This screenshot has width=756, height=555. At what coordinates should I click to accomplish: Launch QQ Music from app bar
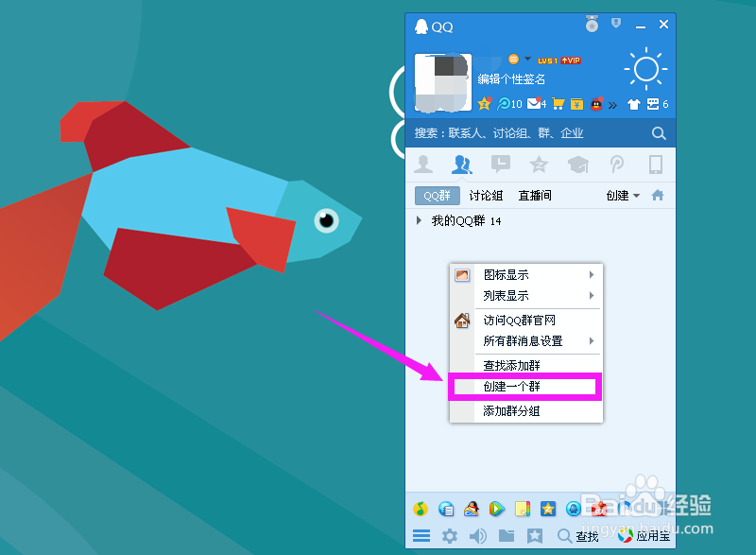point(421,509)
